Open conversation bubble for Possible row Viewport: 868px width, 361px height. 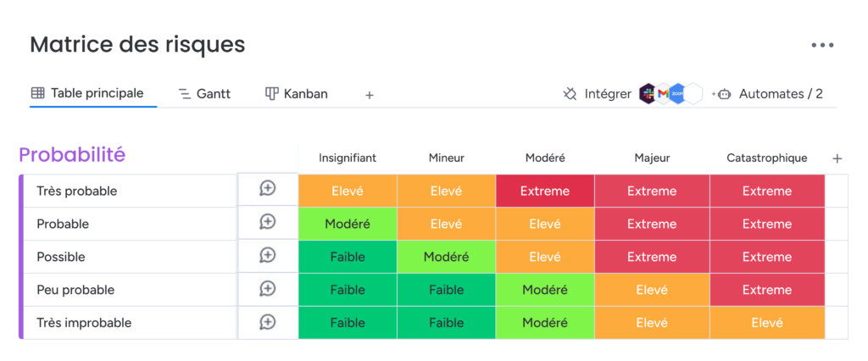[x=267, y=255]
